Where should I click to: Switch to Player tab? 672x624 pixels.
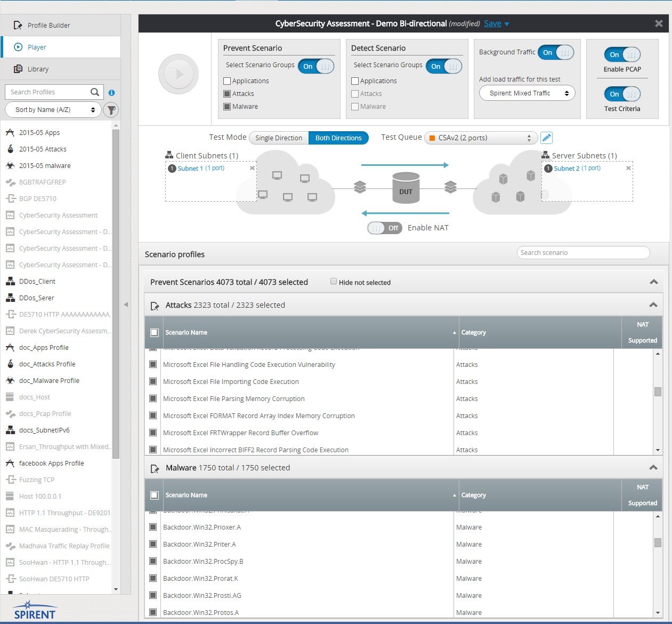61,47
